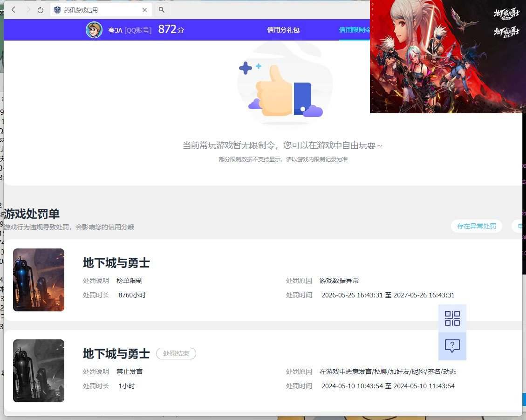Click the 地下城与勇士 title beside 处罚结束
526x420 pixels.
point(116,353)
